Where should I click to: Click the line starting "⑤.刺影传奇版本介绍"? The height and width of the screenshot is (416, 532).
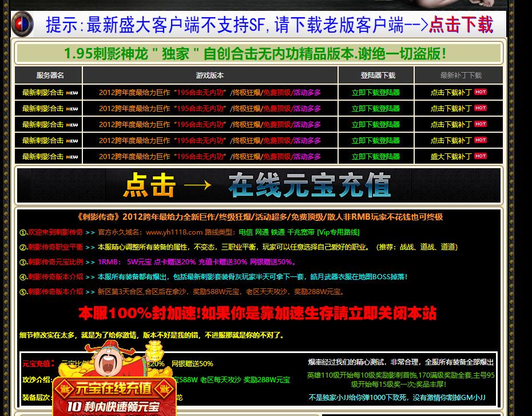click(182, 292)
